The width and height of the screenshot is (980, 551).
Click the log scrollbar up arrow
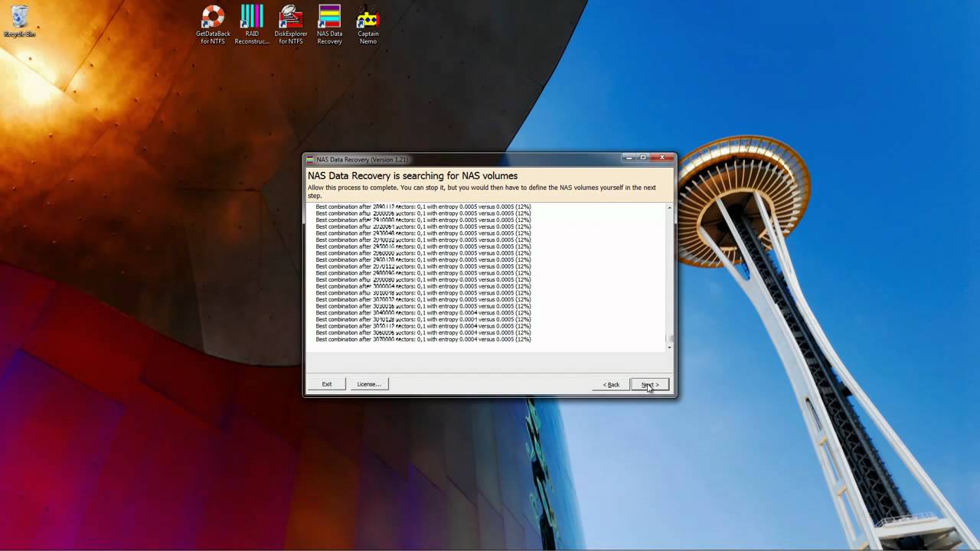point(670,207)
